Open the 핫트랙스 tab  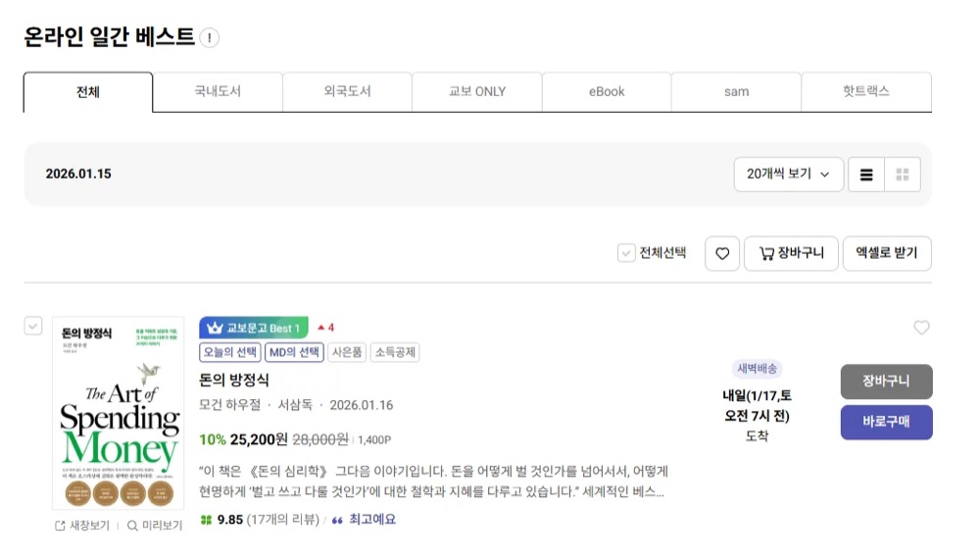[866, 91]
